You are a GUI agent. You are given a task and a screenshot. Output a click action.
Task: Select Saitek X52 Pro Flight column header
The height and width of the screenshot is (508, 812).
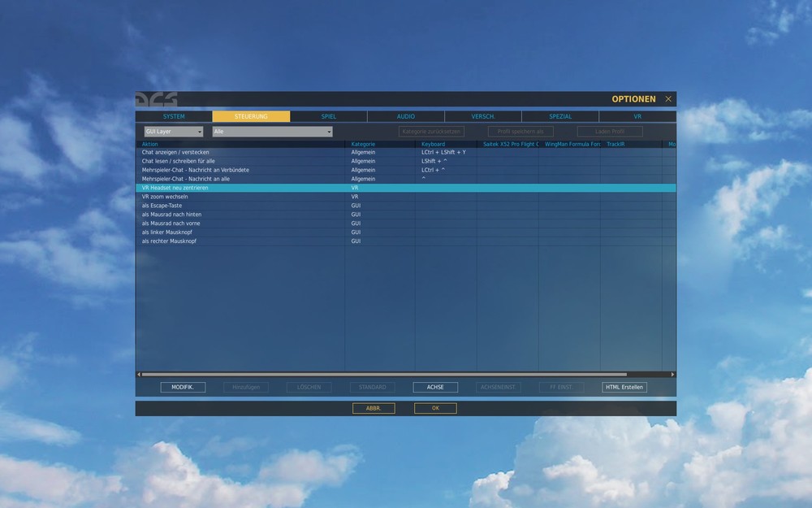point(508,144)
